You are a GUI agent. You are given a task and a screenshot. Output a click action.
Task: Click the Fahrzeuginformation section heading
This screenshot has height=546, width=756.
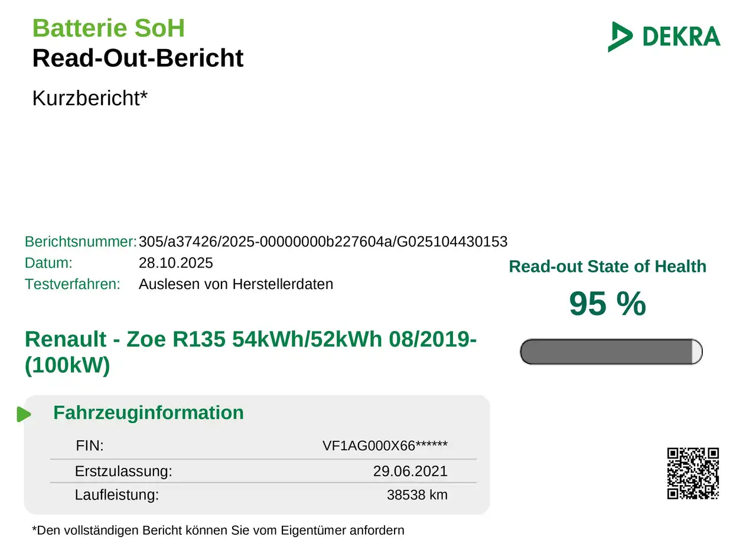pyautogui.click(x=148, y=412)
